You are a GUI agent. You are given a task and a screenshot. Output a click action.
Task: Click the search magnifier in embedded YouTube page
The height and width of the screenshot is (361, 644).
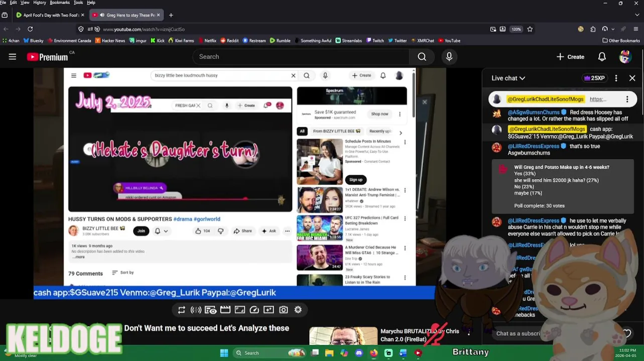pos(307,76)
